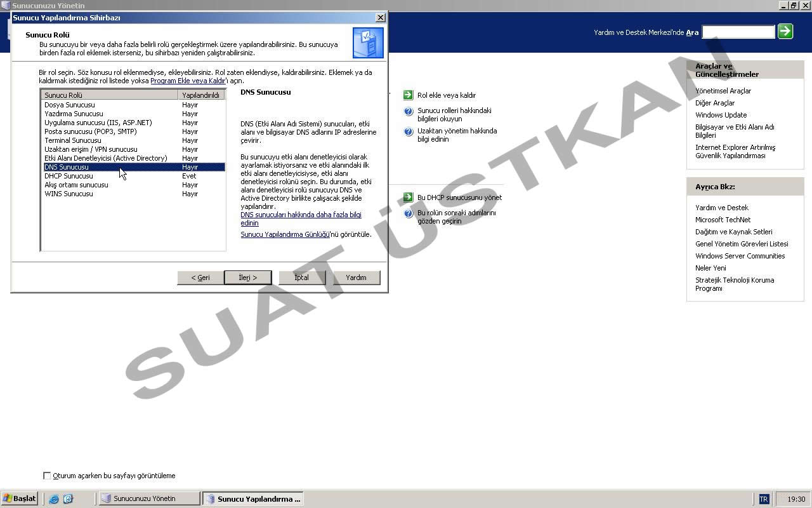Click green search arrow button in help bar
The image size is (812, 508).
coord(785,31)
